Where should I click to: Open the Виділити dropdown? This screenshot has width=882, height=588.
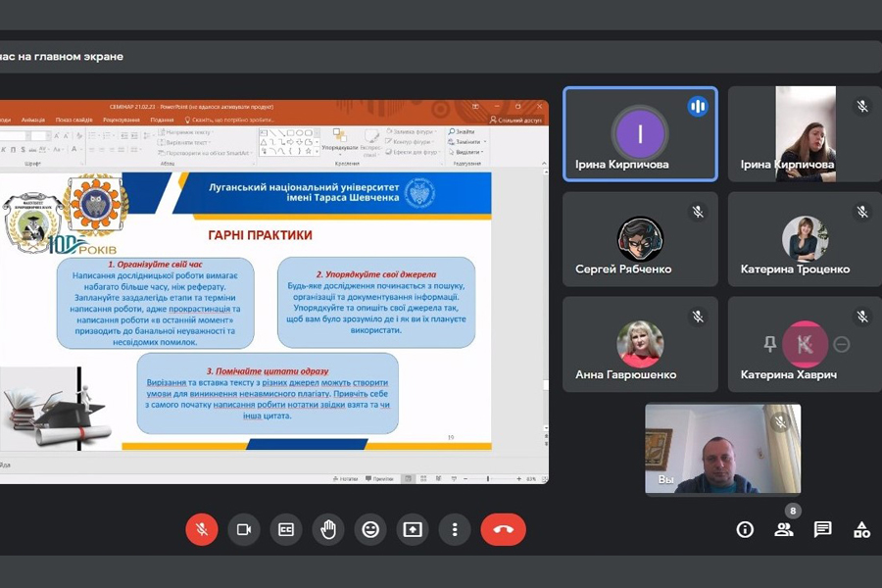tap(465, 152)
